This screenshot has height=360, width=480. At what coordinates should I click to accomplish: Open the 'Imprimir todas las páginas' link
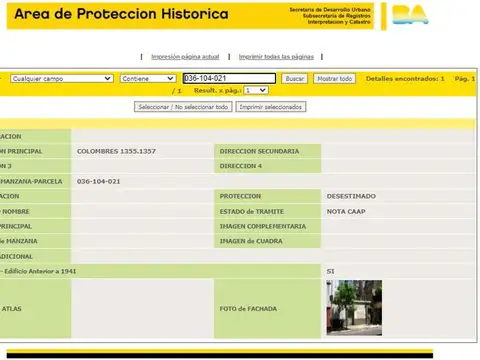276,57
